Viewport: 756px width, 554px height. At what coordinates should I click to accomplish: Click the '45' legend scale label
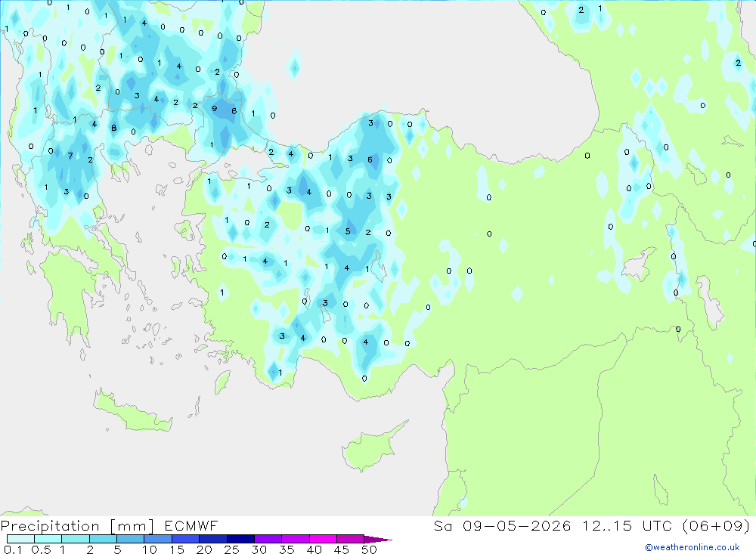point(342,549)
